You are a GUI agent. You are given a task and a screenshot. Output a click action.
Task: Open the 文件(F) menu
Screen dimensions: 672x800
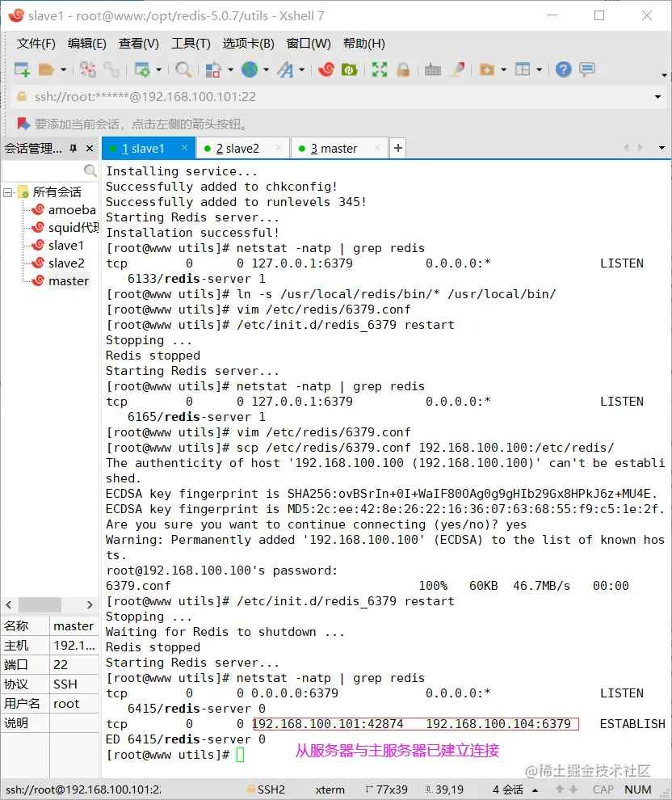(36, 44)
